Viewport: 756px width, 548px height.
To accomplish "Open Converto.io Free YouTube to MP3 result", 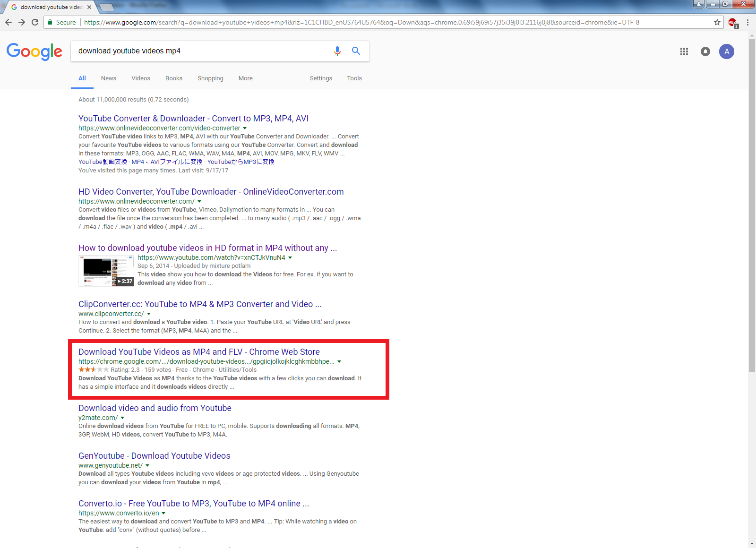I will (194, 504).
